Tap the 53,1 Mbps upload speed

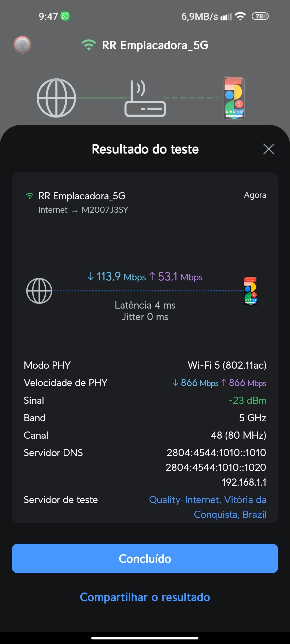(176, 277)
